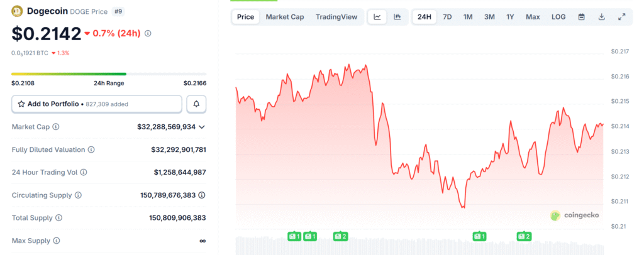Click the info icon beside Max Supply
The image size is (644, 255).
click(x=57, y=241)
